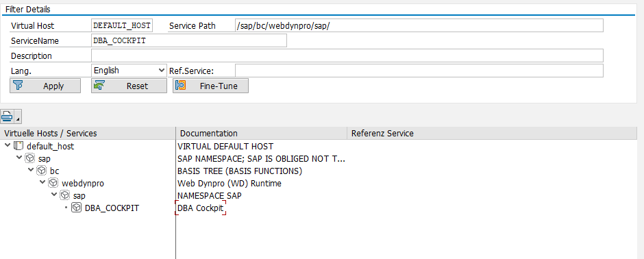Click the green undo icon on the Reset button

pos(99,86)
